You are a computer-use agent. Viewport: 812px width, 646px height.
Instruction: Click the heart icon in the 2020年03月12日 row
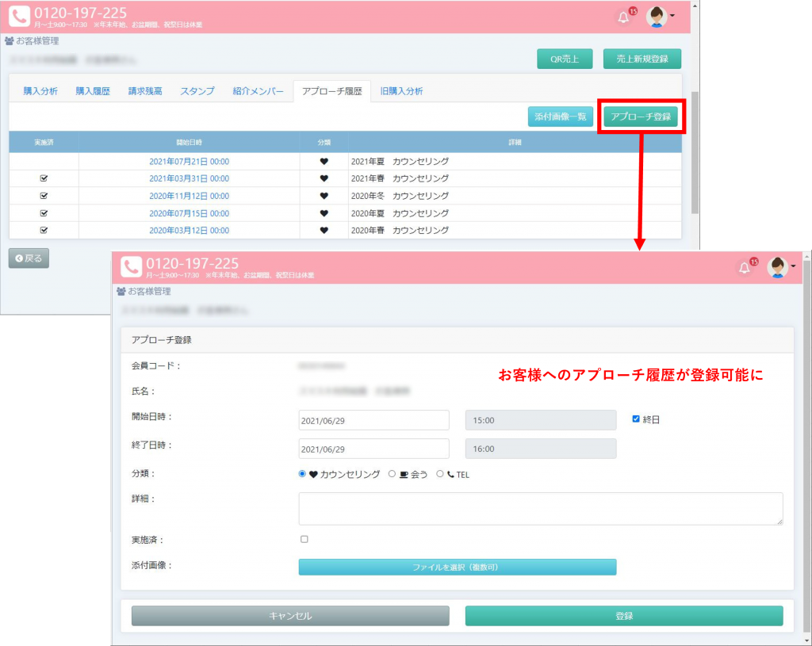[x=324, y=231]
